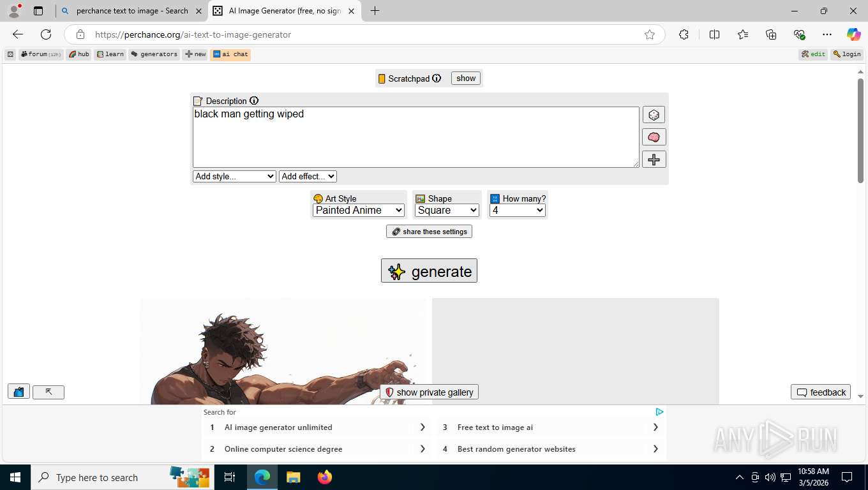Close the perchance search tab
Image resolution: width=868 pixels, height=490 pixels.
click(x=198, y=11)
